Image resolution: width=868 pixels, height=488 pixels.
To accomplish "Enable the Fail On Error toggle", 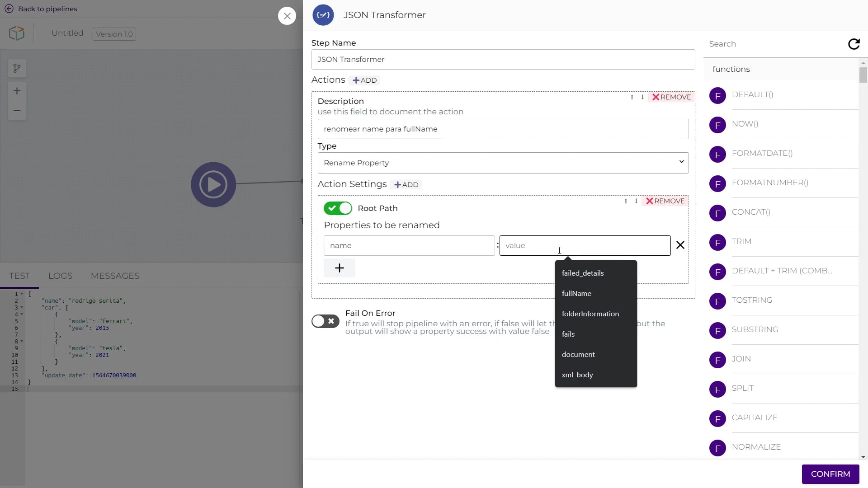I will pos(325,321).
